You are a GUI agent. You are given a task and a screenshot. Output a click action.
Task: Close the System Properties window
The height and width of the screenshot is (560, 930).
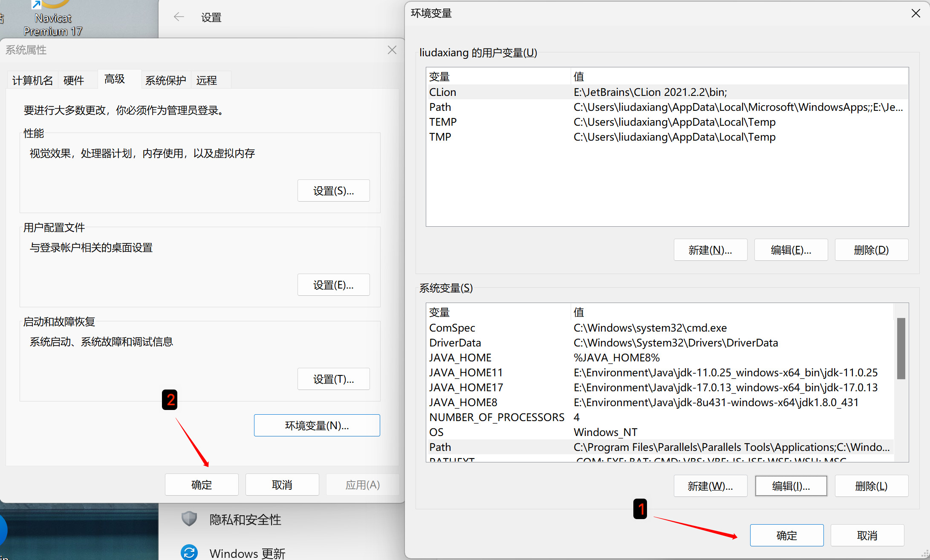(392, 50)
